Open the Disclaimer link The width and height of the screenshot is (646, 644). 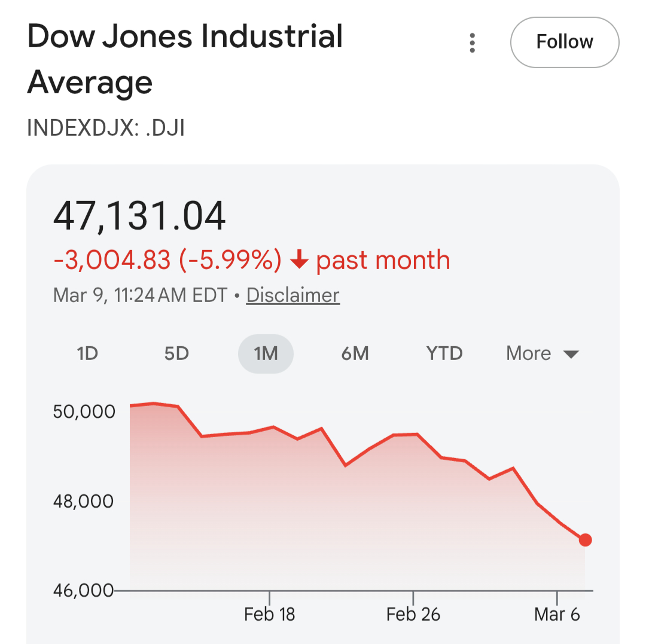(293, 295)
